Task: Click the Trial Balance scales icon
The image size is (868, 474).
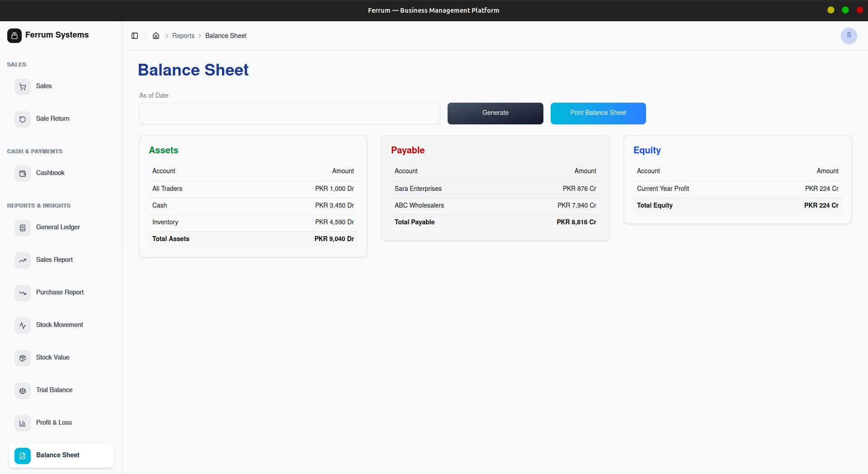Action: [23, 390]
